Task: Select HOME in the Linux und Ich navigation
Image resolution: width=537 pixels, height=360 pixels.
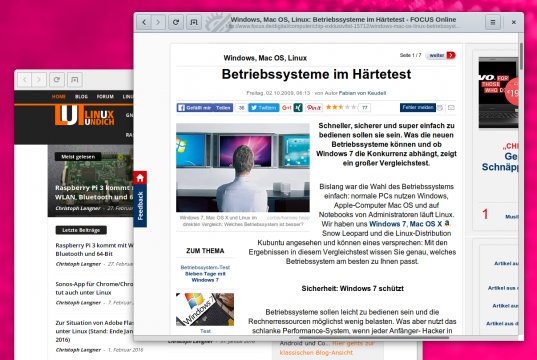Action: click(x=59, y=97)
